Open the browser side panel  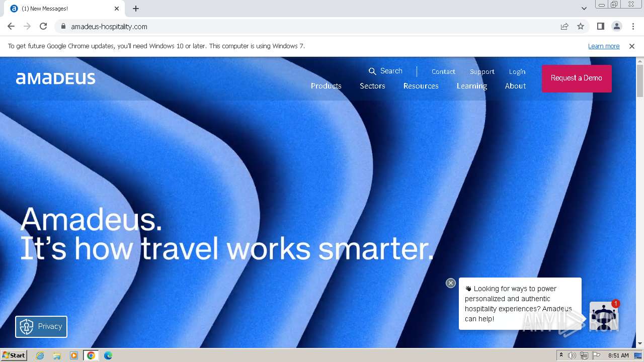pos(601,26)
